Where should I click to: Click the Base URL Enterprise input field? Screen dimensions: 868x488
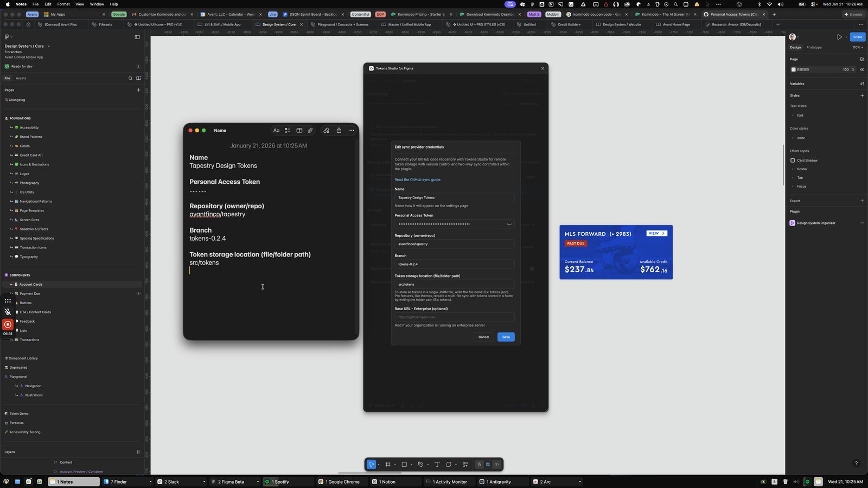pos(454,317)
